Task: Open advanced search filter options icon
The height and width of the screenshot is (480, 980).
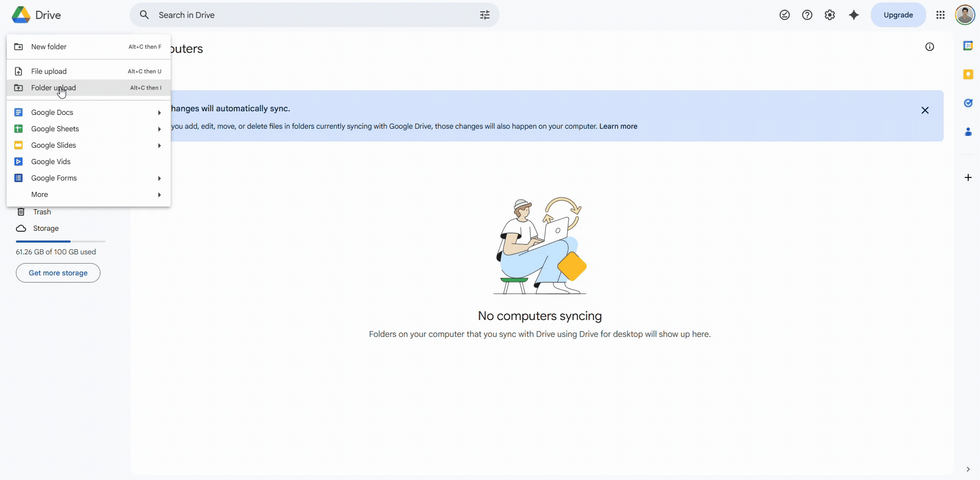Action: click(485, 15)
